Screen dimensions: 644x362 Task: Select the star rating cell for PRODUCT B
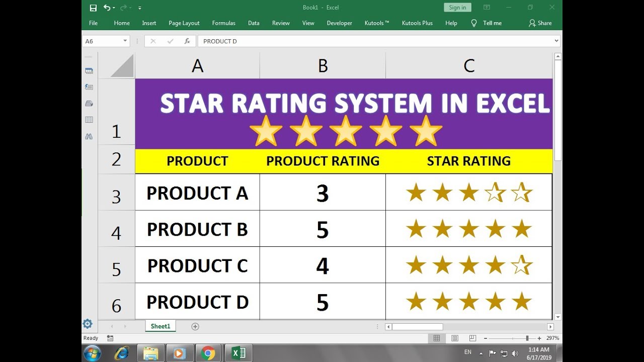coord(469,229)
